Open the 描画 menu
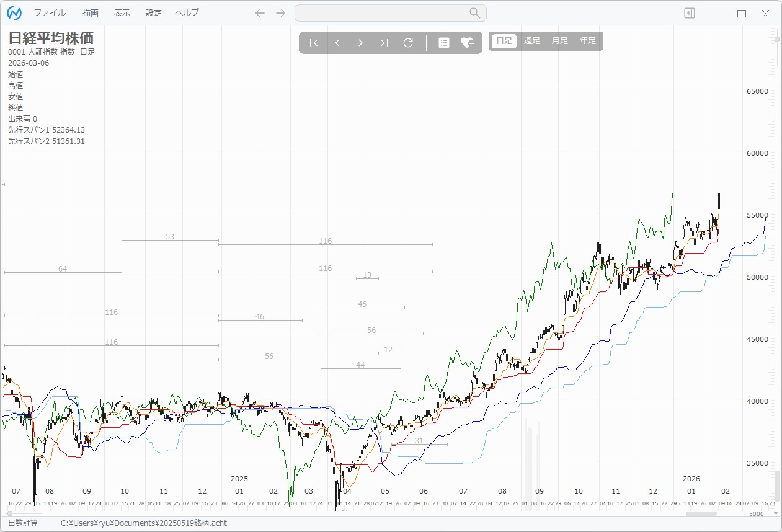The height and width of the screenshot is (532, 782). 91,13
